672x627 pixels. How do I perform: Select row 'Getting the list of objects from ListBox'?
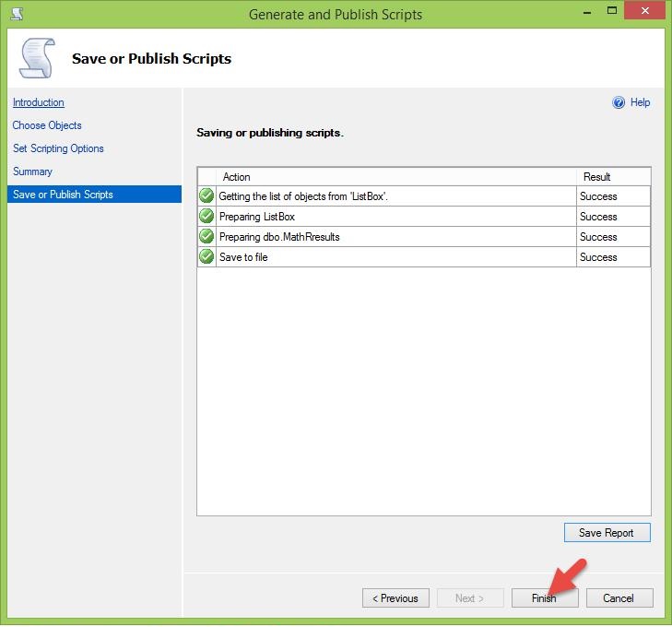[424, 195]
